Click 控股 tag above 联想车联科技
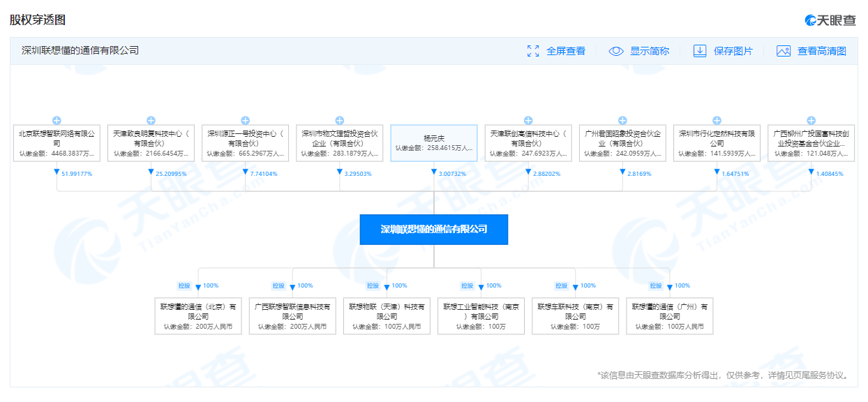This screenshot has width=868, height=402. tap(562, 285)
